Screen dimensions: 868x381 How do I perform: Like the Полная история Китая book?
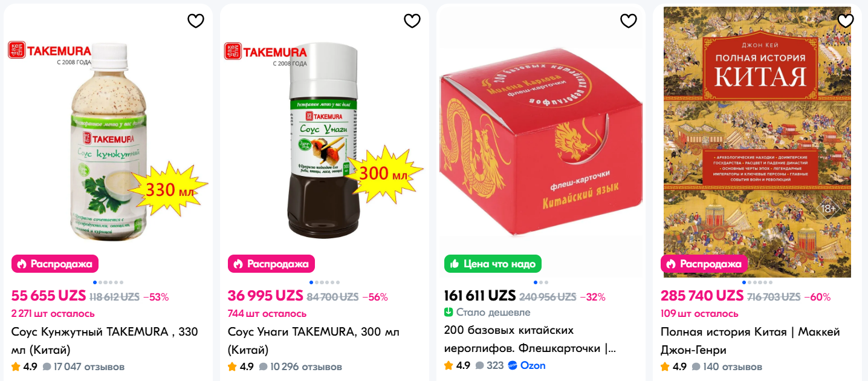click(x=846, y=21)
